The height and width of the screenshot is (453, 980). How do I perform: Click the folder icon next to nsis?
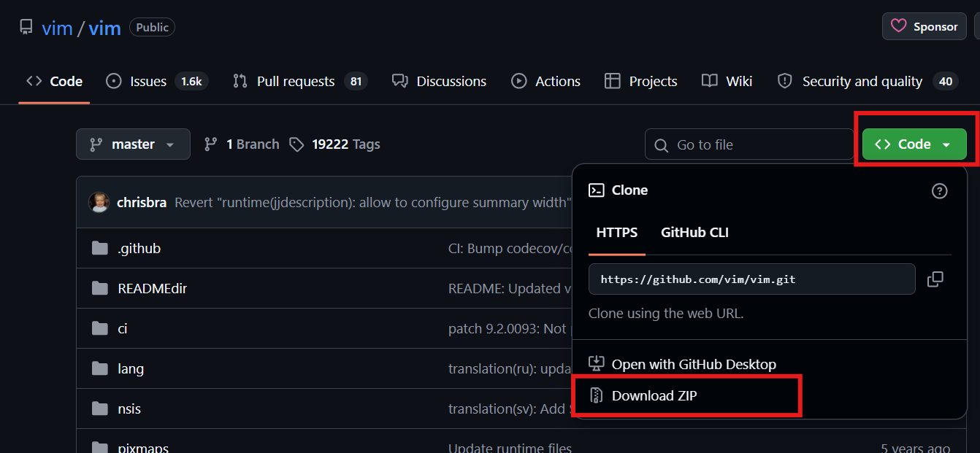coord(100,409)
